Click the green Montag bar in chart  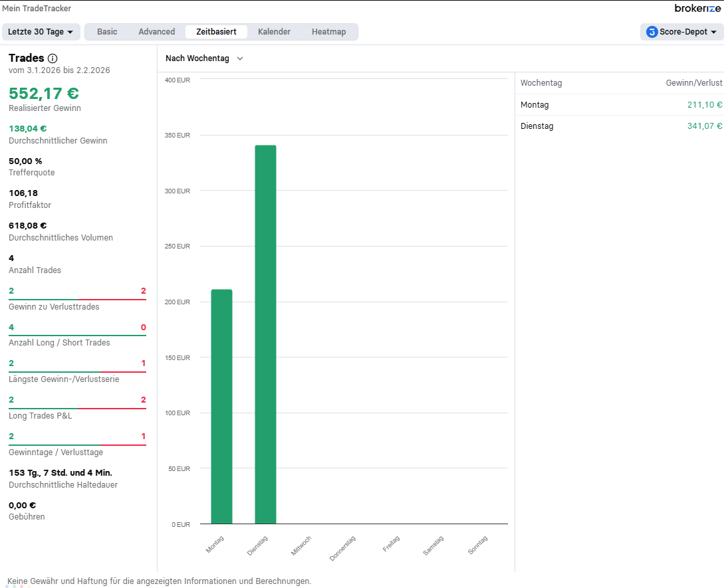(x=221, y=406)
